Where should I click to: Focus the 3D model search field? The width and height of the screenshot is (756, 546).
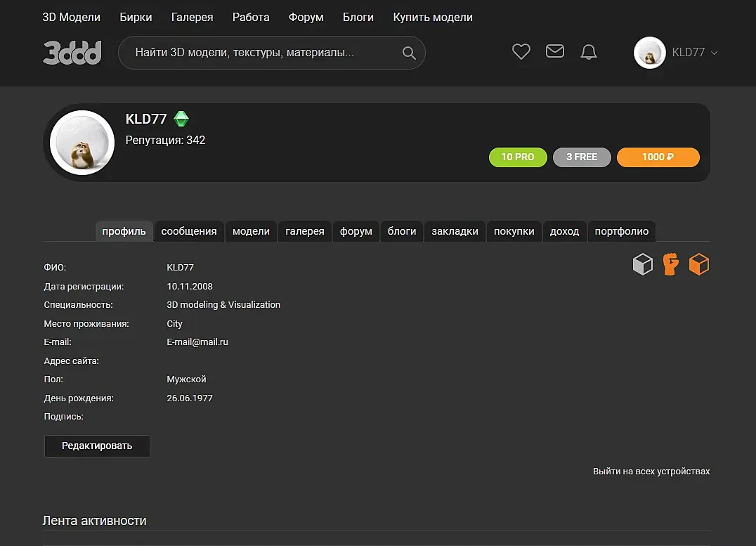[271, 53]
